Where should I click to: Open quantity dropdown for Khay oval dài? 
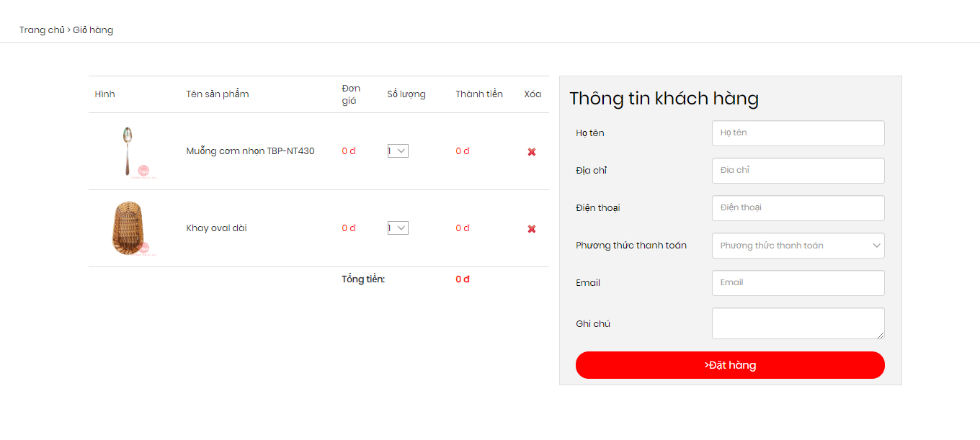398,228
